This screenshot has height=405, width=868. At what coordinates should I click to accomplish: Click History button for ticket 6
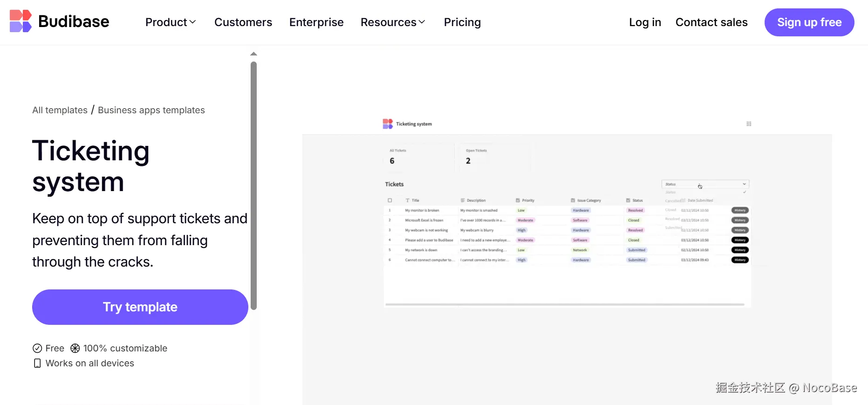(740, 260)
